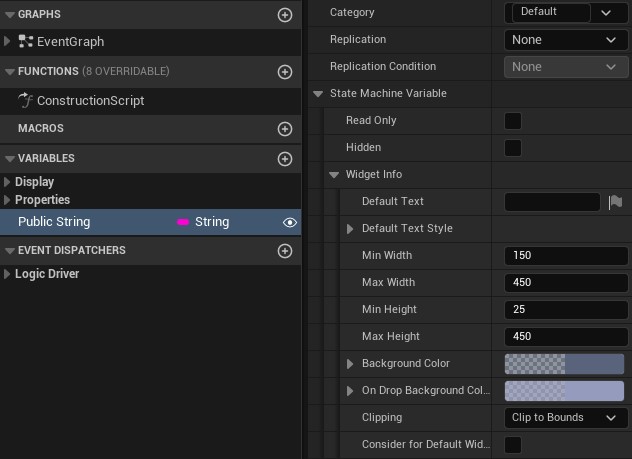Screen dimensions: 632x459
Task: Add a new macro with plus icon
Action: 285,129
